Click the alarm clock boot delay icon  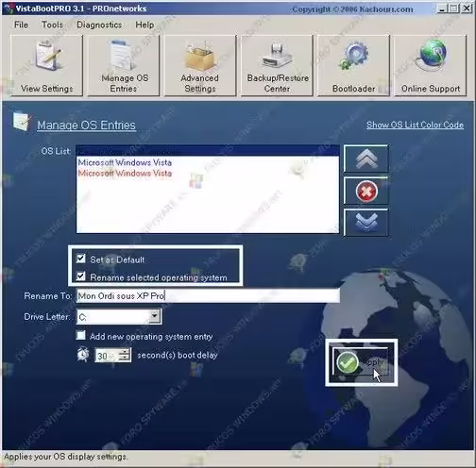[x=83, y=354]
